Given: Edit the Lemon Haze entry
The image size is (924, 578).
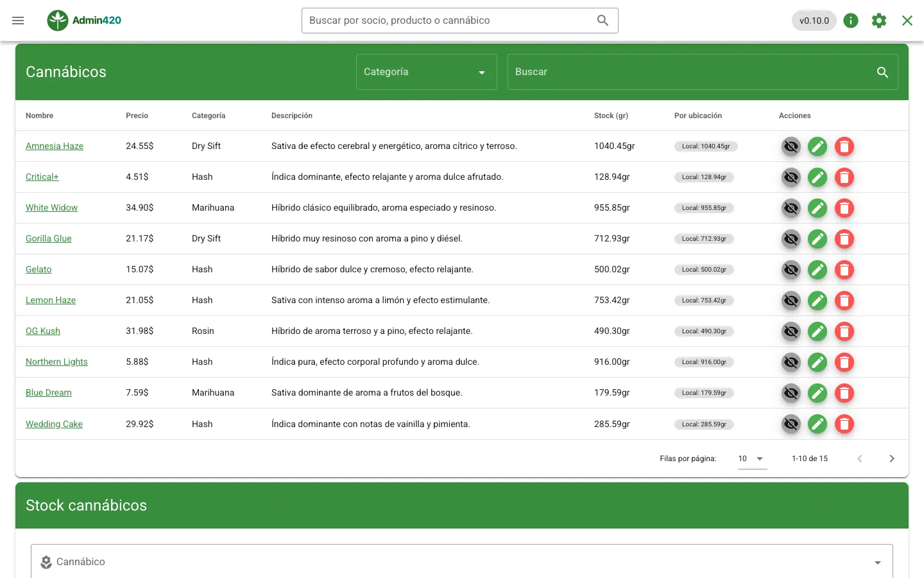Looking at the screenshot, I should [817, 301].
